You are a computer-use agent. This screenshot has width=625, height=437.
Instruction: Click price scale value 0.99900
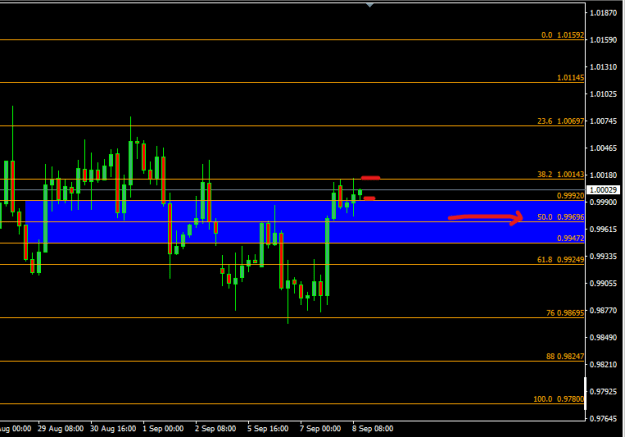603,202
